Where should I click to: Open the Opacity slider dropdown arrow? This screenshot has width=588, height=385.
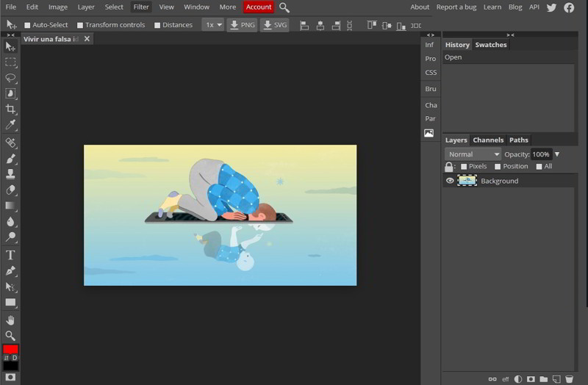557,154
